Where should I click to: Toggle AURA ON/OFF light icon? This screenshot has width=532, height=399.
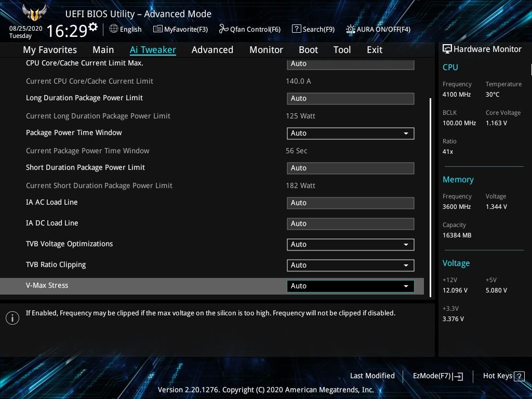(x=351, y=29)
